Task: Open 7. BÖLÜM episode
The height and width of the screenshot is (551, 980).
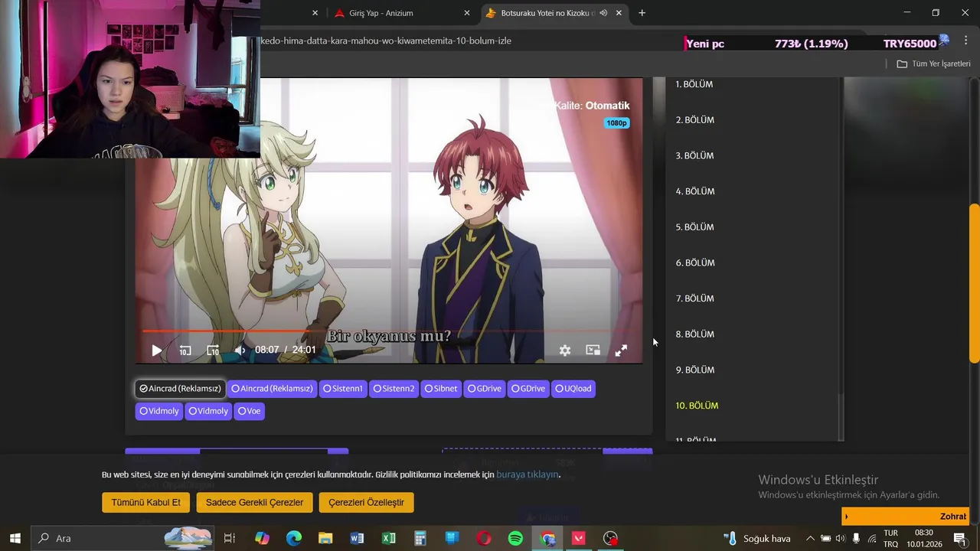Action: [x=694, y=298]
